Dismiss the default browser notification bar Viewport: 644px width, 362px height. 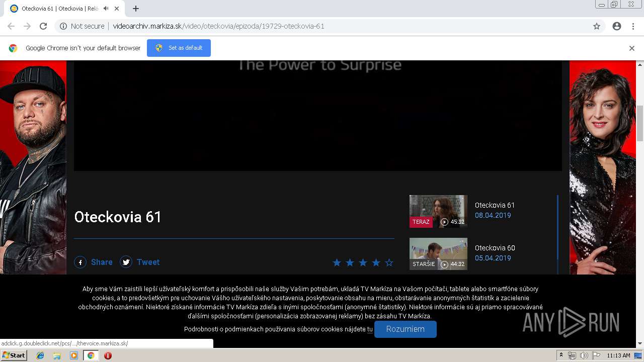tap(632, 48)
